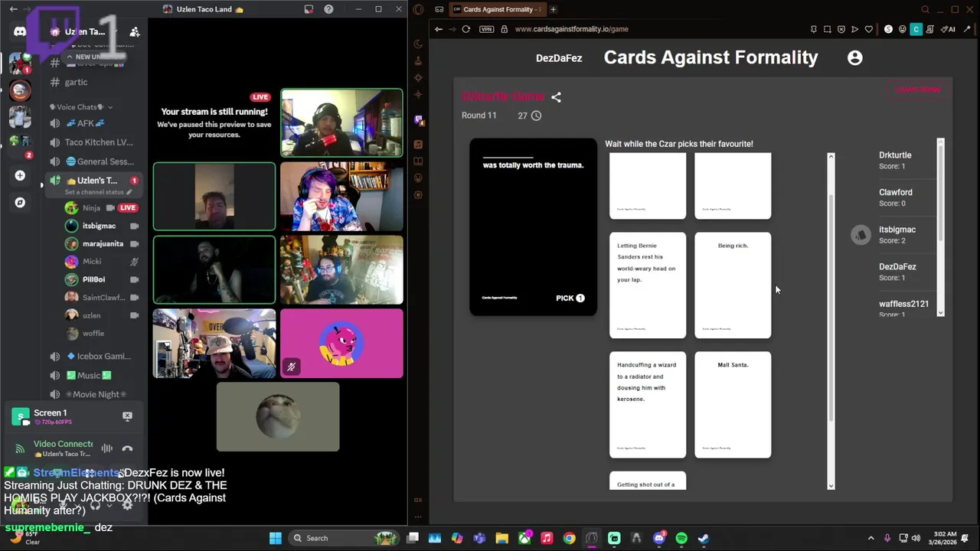980x551 pixels.
Task: Join the Taco Kitchen LV voice channel
Action: 95,142
